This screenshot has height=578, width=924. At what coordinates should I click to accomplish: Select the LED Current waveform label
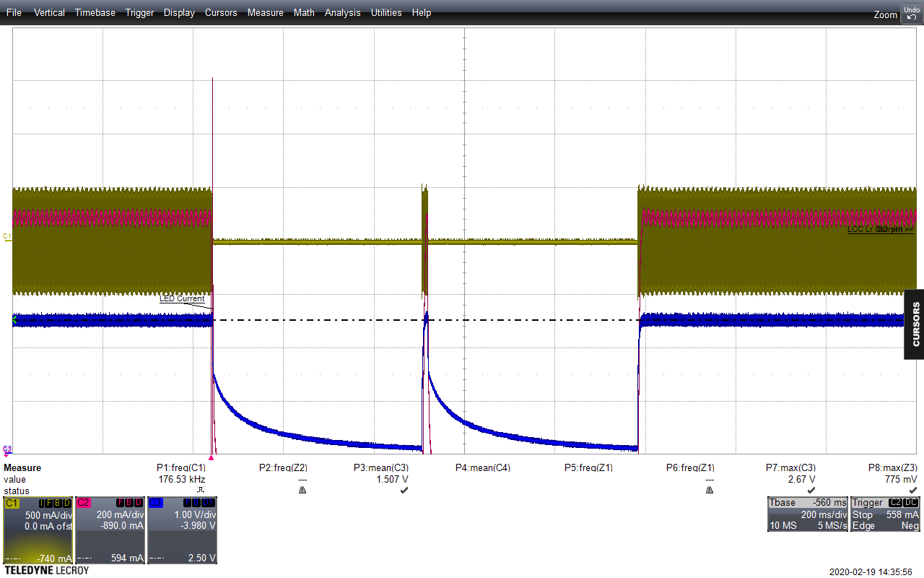[182, 298]
